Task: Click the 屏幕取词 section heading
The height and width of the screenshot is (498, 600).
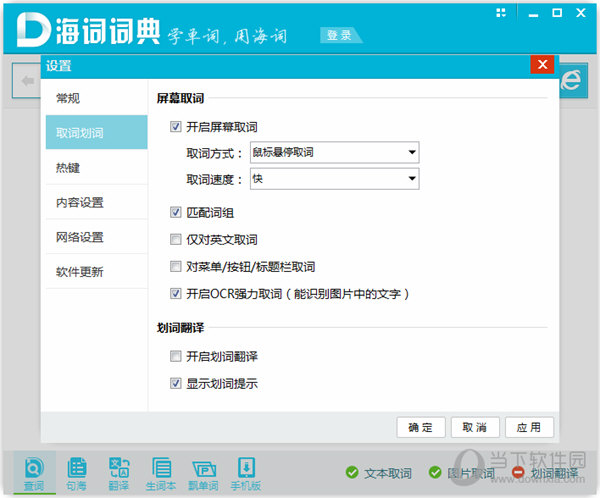Action: [x=180, y=98]
